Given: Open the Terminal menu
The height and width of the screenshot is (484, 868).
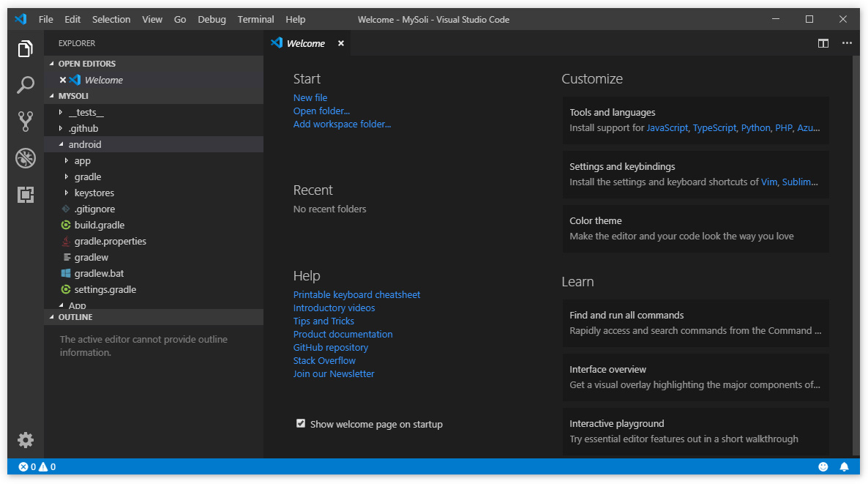Looking at the screenshot, I should tap(255, 19).
